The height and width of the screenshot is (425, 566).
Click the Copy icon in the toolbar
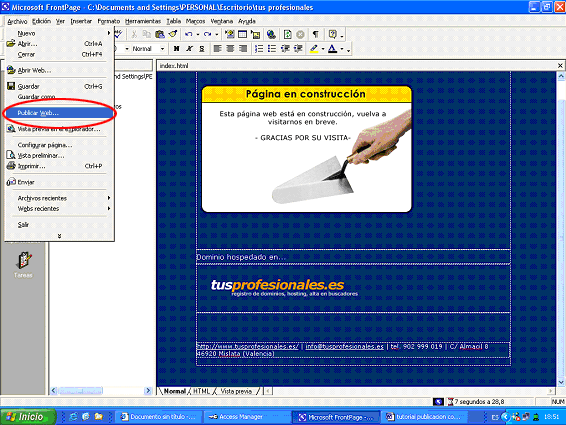point(147,34)
